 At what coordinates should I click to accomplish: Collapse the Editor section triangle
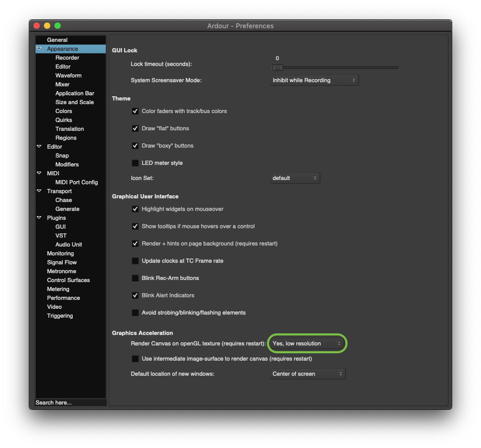pyautogui.click(x=39, y=147)
